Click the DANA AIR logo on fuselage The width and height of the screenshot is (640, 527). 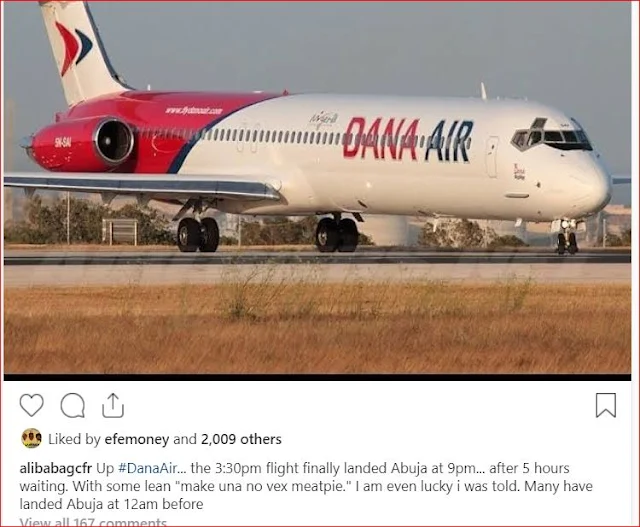pos(408,139)
